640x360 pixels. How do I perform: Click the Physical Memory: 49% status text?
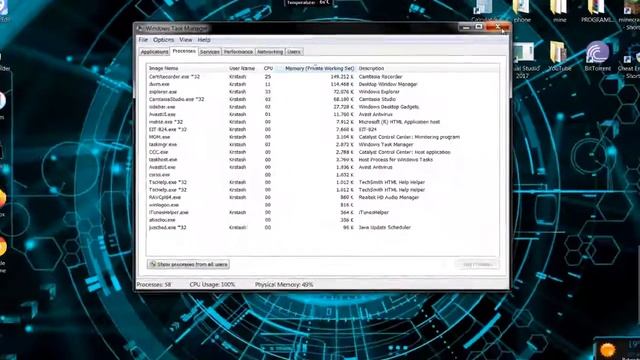[x=284, y=284]
